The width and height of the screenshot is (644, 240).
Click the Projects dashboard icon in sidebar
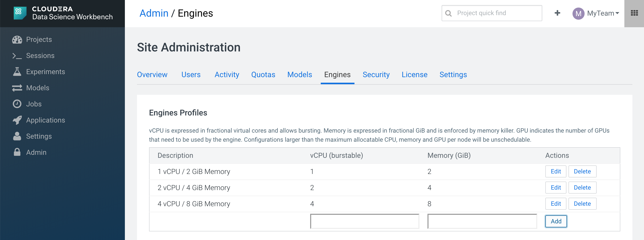point(17,40)
